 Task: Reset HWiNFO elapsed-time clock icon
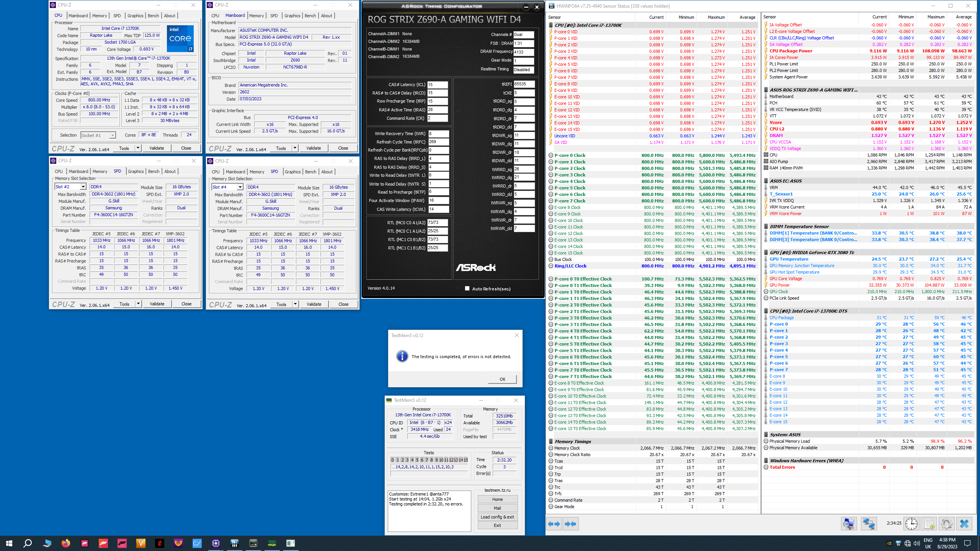911,523
